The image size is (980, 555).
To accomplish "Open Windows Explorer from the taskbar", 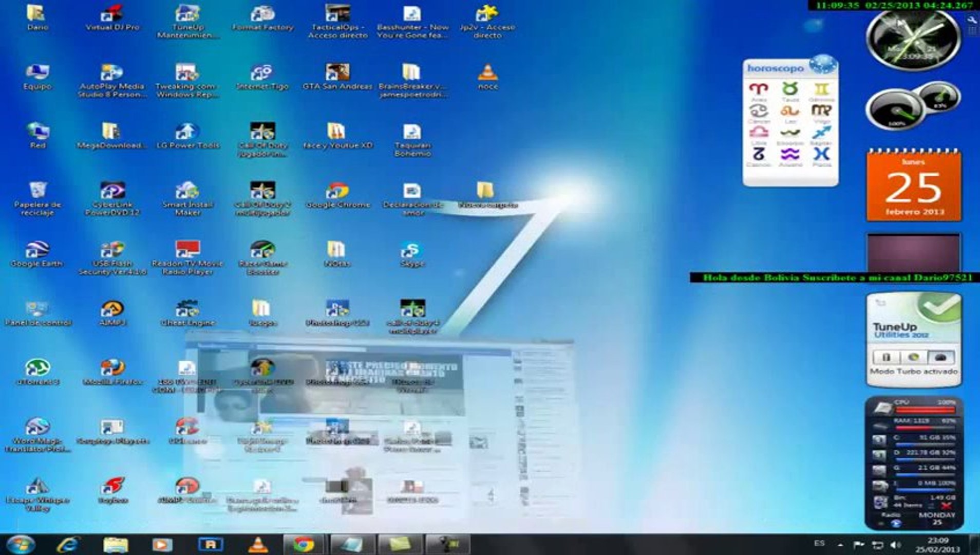I will [116, 544].
